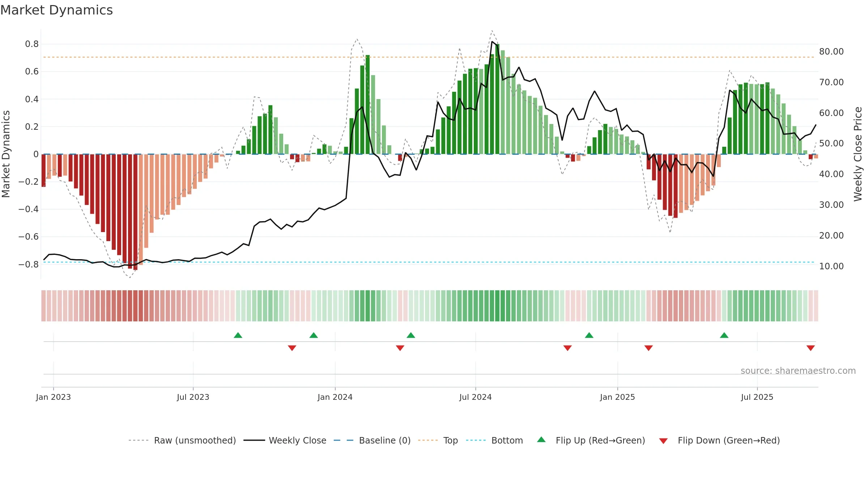
Task: Click the Jul 2025 x-axis label
Action: point(757,397)
